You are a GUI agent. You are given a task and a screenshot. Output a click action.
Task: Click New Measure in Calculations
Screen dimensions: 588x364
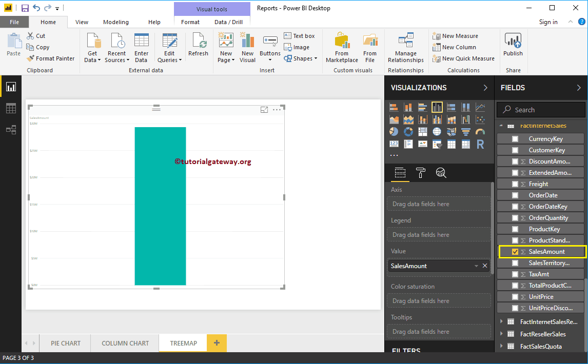click(455, 36)
